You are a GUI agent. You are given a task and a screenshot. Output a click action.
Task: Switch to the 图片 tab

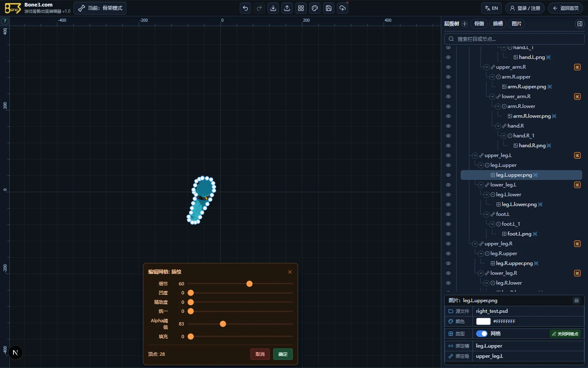point(517,24)
